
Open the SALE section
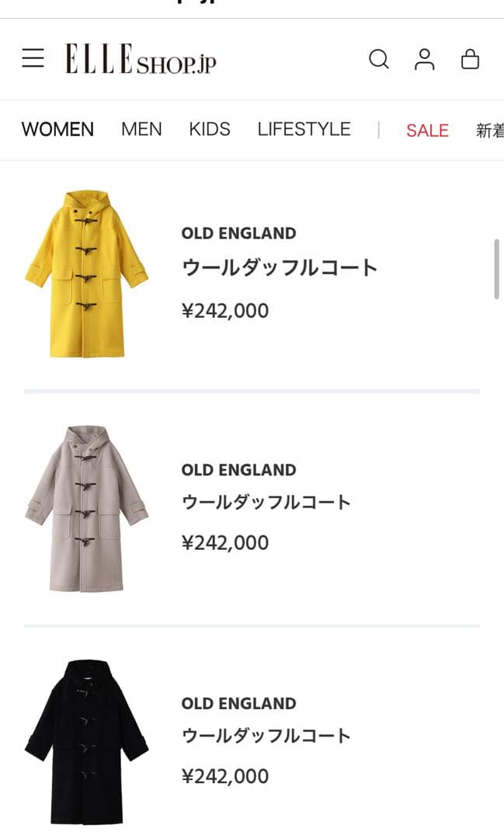point(427,131)
